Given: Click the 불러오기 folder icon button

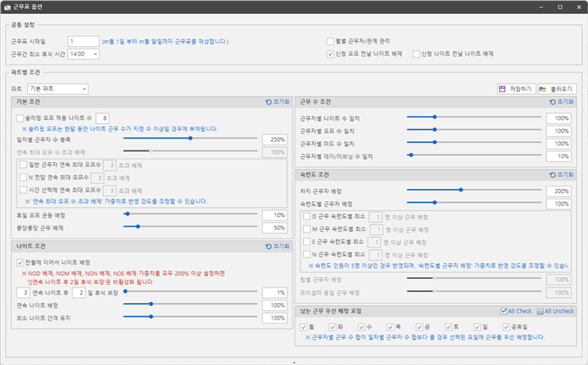Looking at the screenshot, I should [558, 89].
